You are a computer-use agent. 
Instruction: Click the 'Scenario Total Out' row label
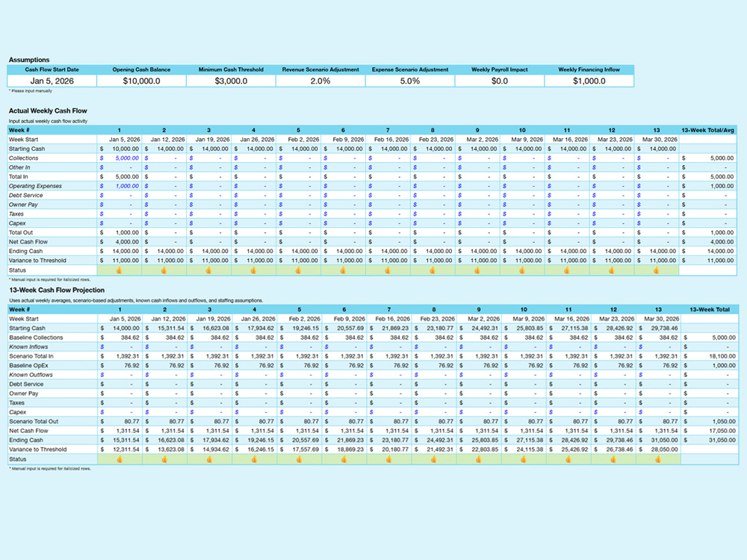[34, 421]
